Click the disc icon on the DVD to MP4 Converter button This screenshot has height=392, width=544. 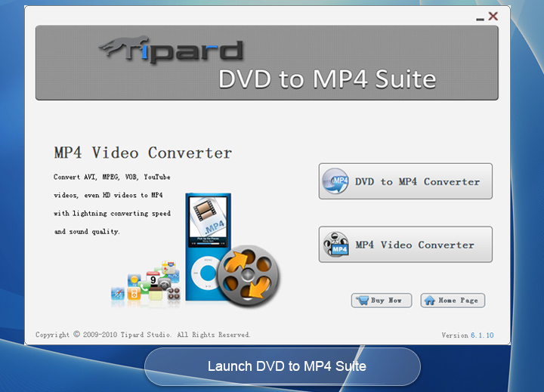(x=335, y=181)
